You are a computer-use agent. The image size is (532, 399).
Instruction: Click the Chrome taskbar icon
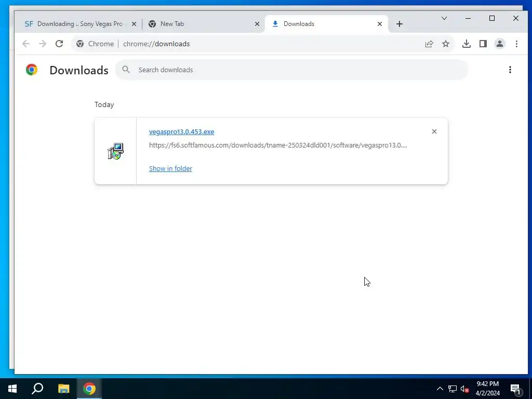pyautogui.click(x=89, y=389)
